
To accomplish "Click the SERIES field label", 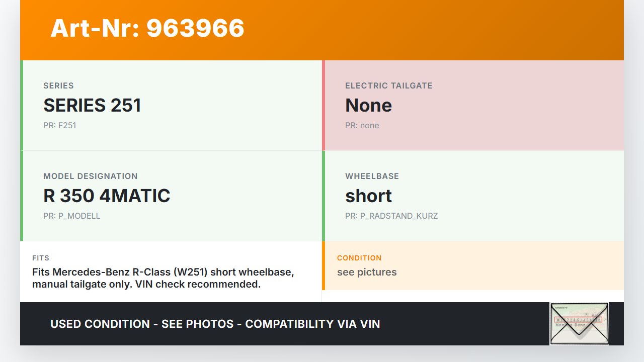I will pos(58,85).
